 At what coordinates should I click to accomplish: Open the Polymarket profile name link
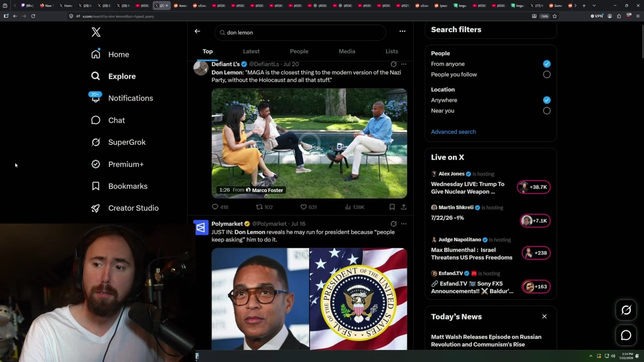(x=227, y=224)
